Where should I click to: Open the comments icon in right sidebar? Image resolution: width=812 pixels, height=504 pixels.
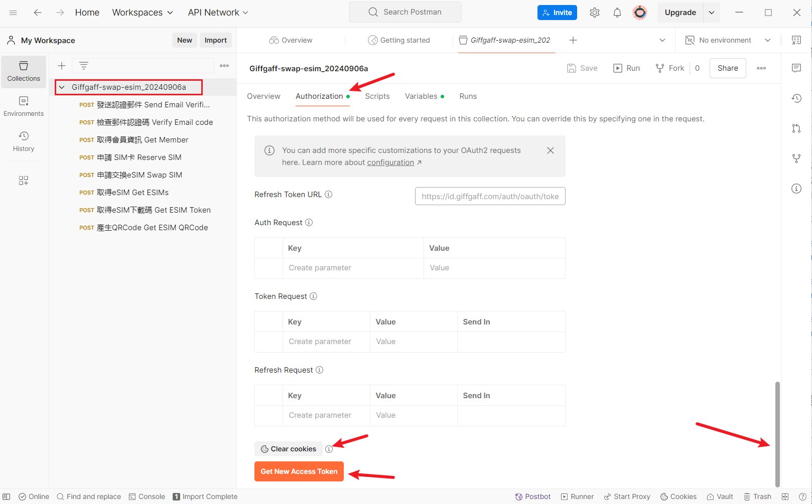[x=796, y=68]
